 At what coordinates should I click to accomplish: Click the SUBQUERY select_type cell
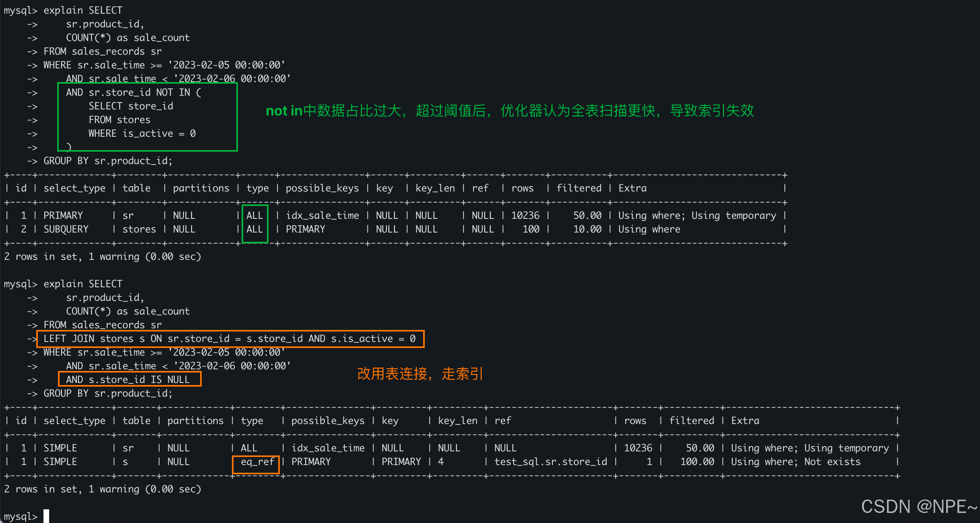pos(66,229)
